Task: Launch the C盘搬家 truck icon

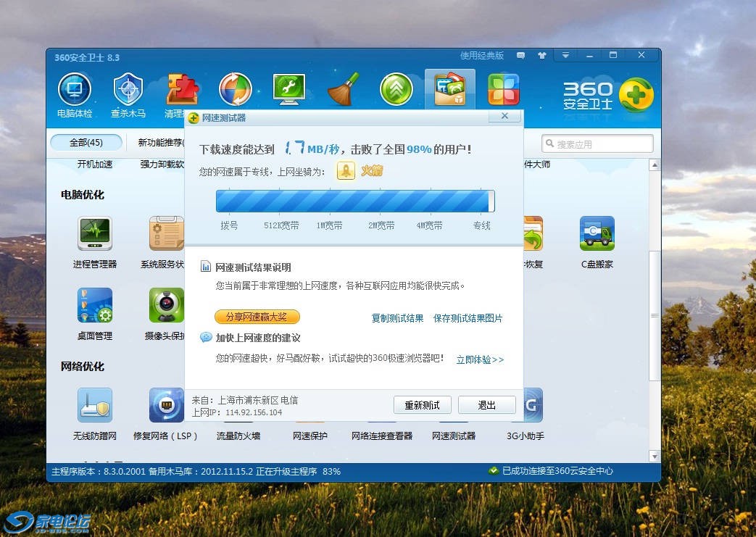Action: coord(597,234)
